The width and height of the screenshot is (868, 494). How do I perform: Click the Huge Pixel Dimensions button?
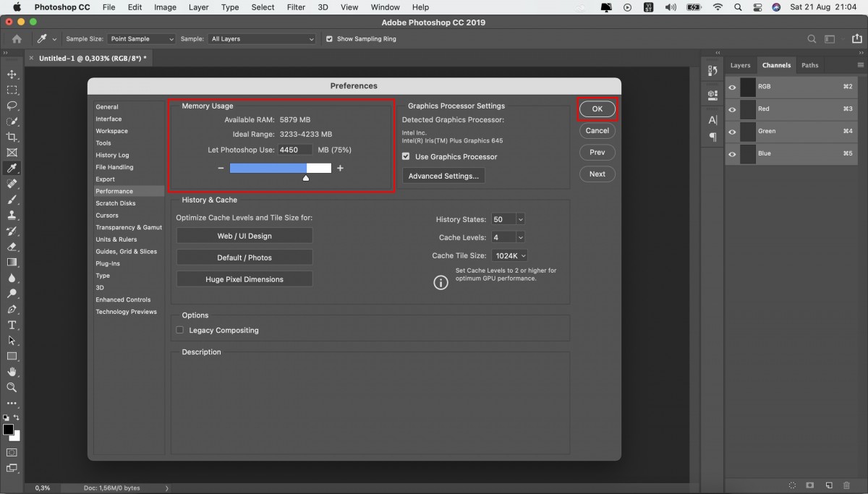244,279
